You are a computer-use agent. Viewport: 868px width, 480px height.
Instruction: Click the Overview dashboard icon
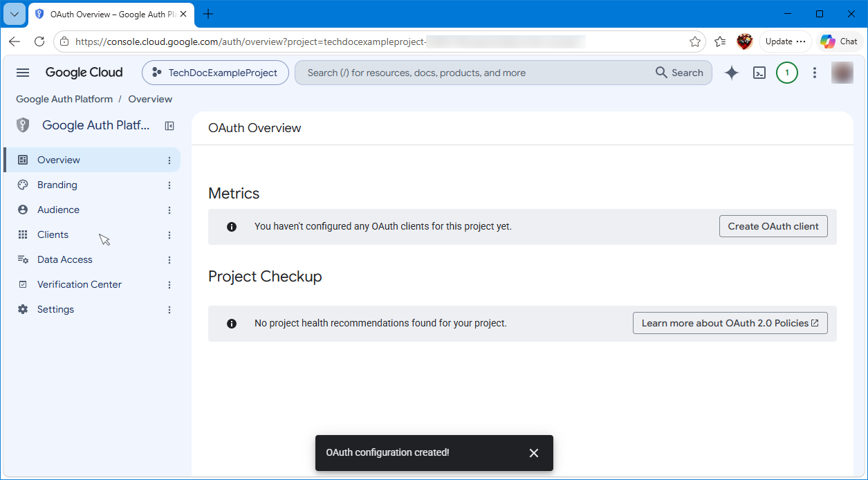[x=23, y=160]
